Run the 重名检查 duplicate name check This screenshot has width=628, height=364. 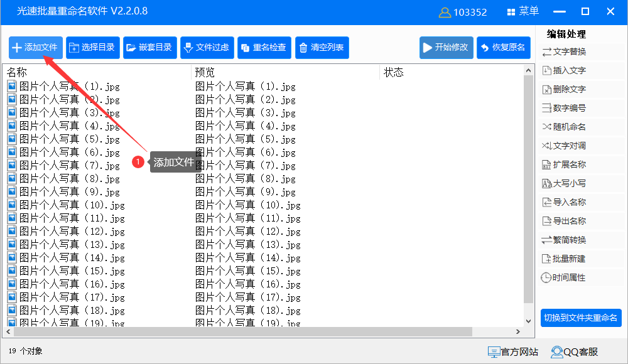pos(264,48)
